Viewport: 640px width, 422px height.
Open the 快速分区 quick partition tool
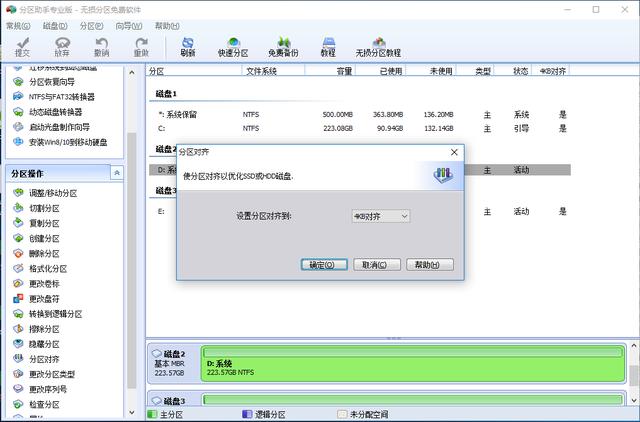233,47
